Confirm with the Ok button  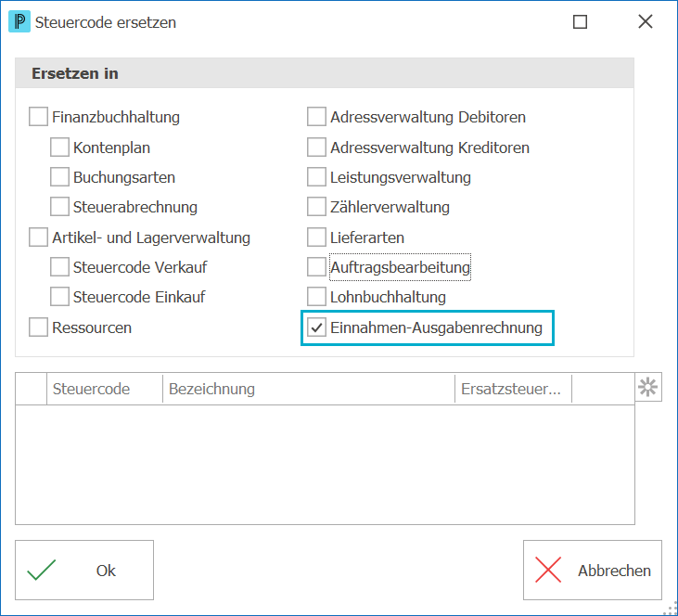(x=84, y=570)
